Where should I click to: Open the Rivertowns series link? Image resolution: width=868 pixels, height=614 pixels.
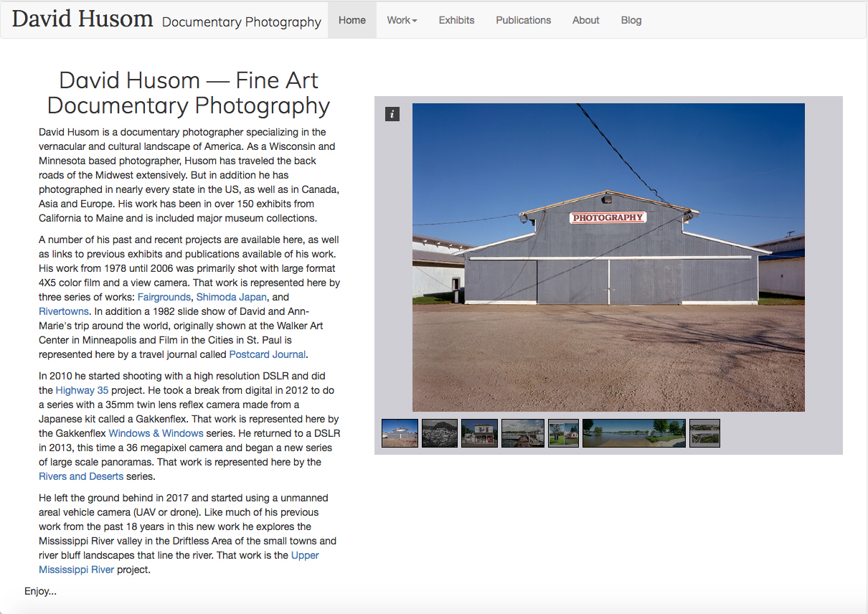click(64, 311)
